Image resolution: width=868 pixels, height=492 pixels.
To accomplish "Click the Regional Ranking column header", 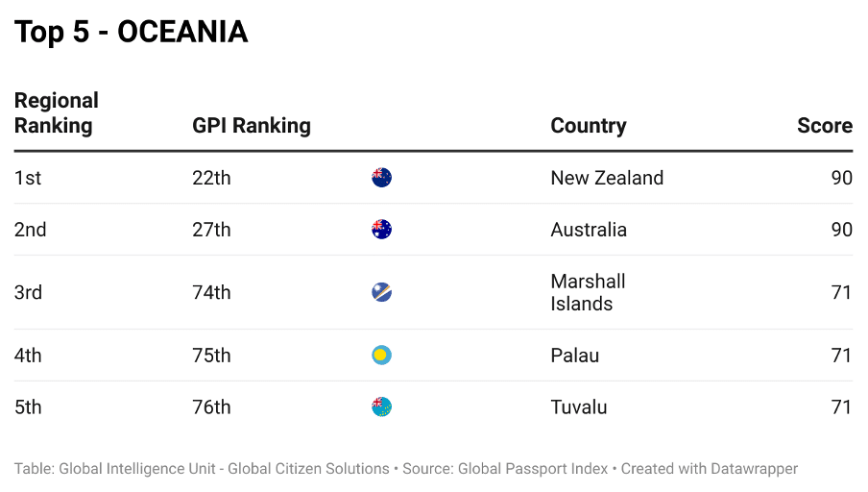I will point(56,113).
